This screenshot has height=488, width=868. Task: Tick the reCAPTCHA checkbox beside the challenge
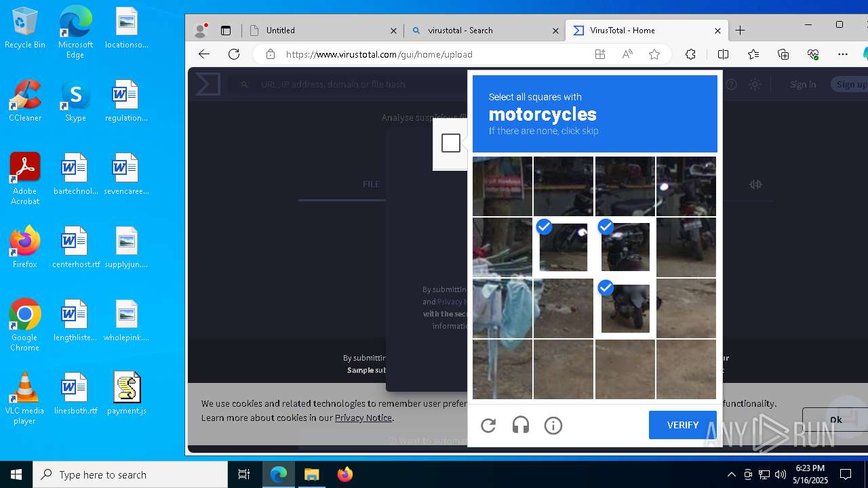[451, 143]
